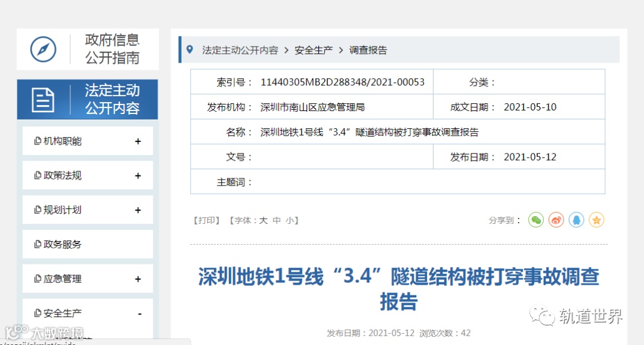Set font size to 中 (medium)
644x345 pixels.
point(277,220)
